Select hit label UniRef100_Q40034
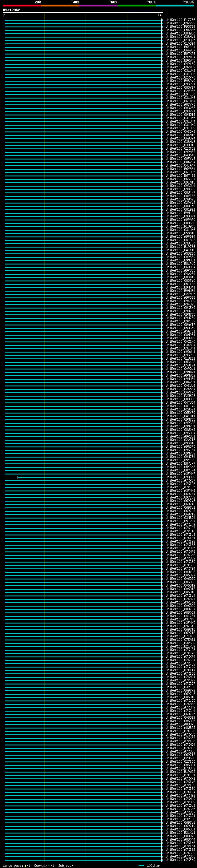The height and width of the screenshot is (868, 197). click(x=180, y=274)
